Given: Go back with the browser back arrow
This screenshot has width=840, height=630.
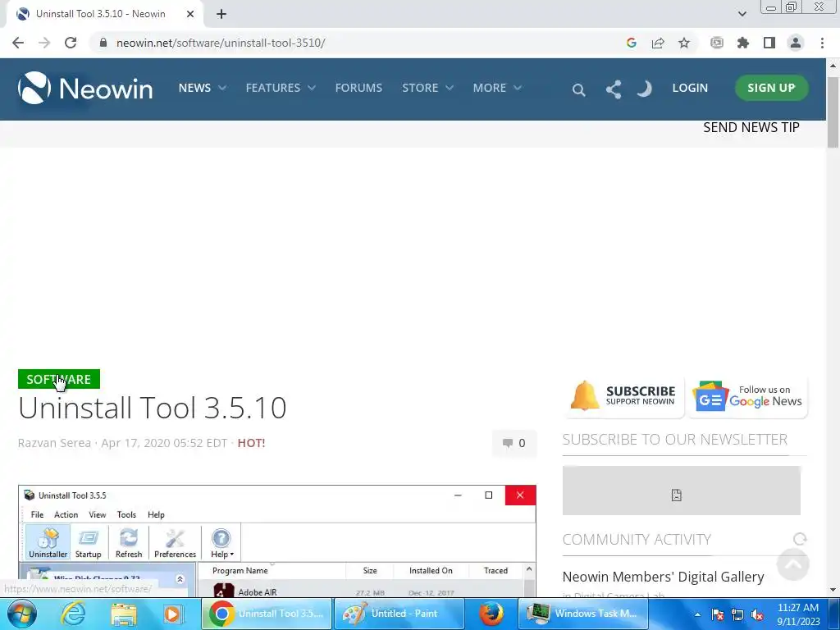Looking at the screenshot, I should coord(18,43).
